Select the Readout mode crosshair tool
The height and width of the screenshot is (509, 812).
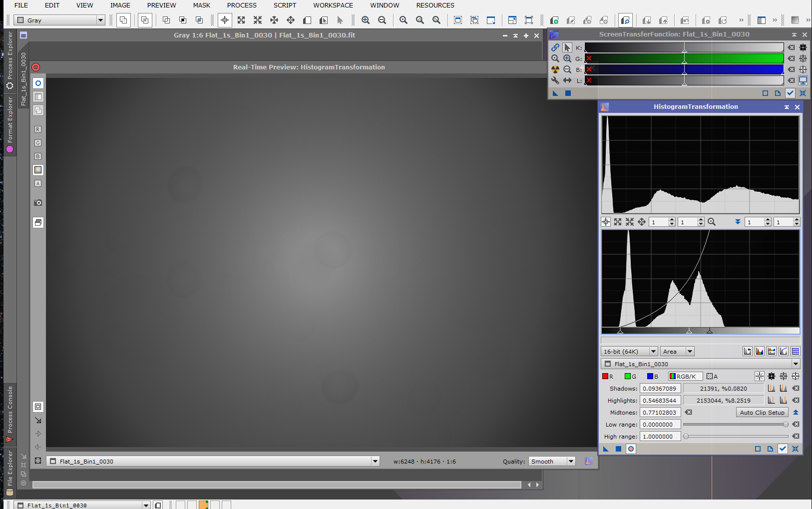pos(225,20)
